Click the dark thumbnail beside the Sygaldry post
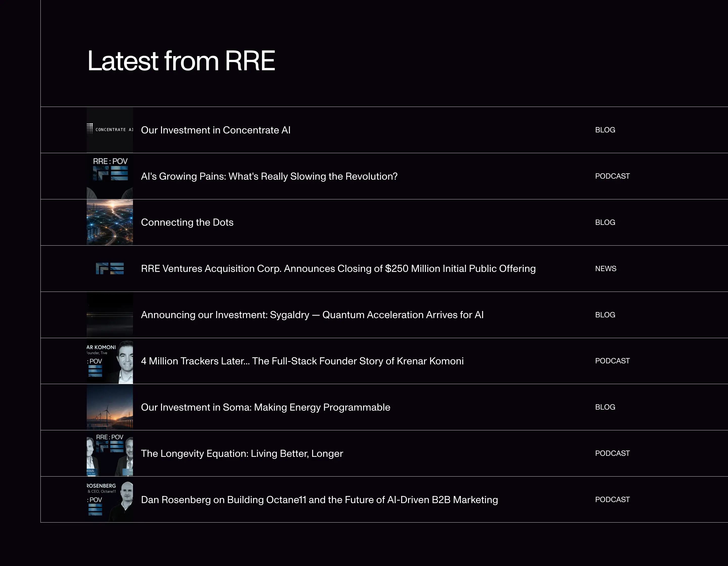Screen dimensions: 728x566 110,315
